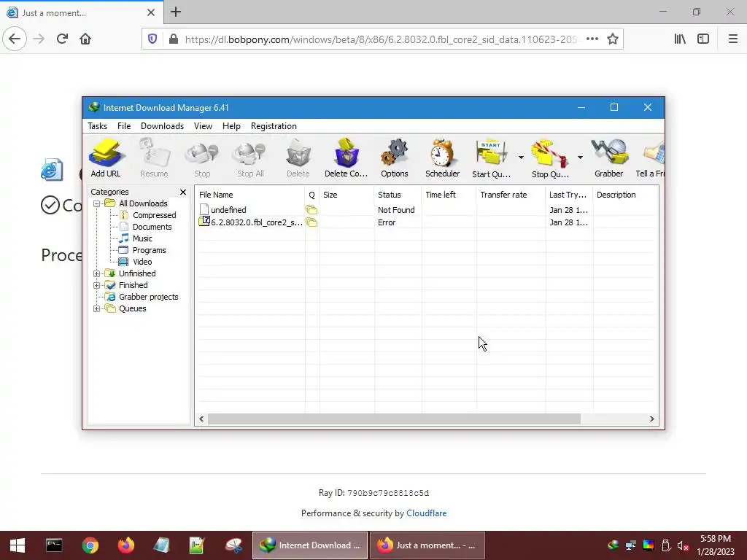
Task: Sort by Description column header
Action: coord(625,195)
